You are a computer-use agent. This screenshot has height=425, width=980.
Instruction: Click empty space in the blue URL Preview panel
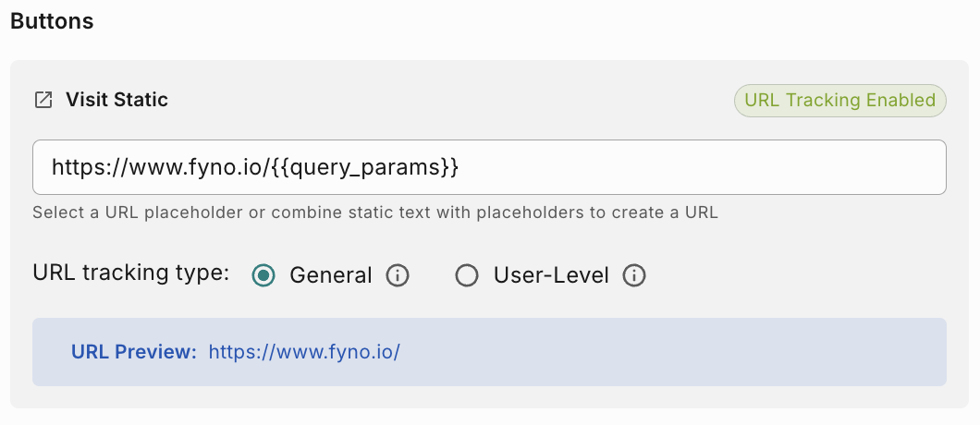coord(666,352)
